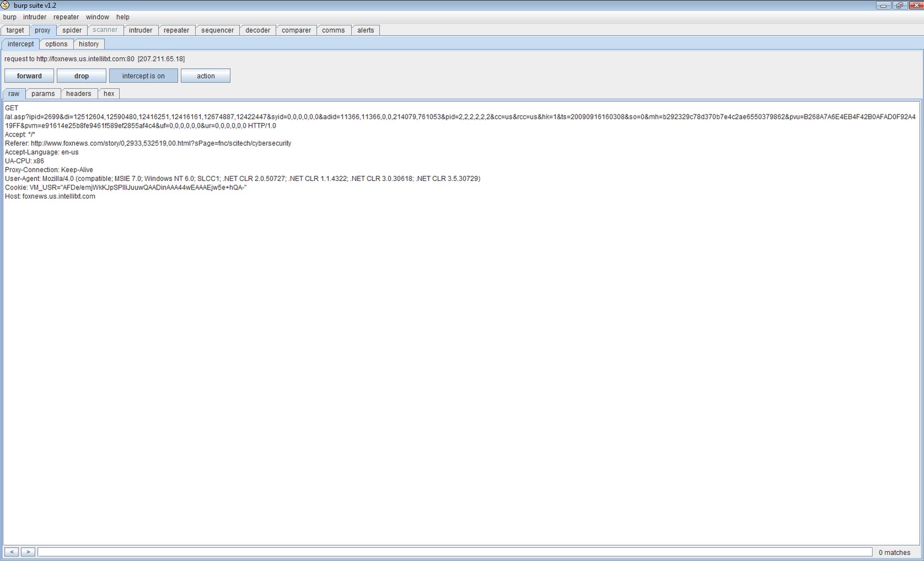This screenshot has width=924, height=561.
Task: Click the search text field at bottom
Action: click(x=455, y=552)
